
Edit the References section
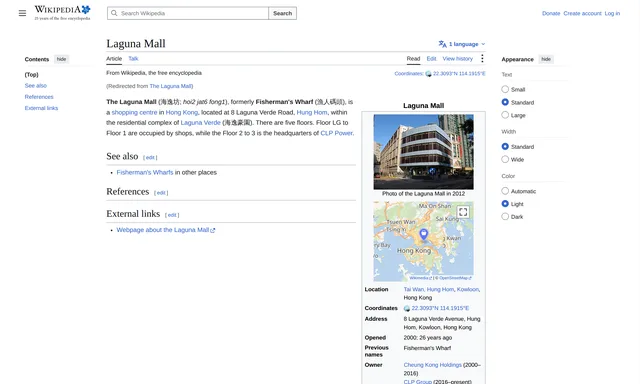pyautogui.click(x=161, y=193)
